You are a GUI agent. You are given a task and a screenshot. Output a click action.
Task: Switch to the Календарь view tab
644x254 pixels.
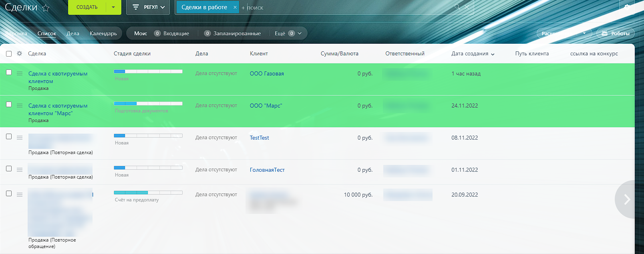[x=103, y=33]
